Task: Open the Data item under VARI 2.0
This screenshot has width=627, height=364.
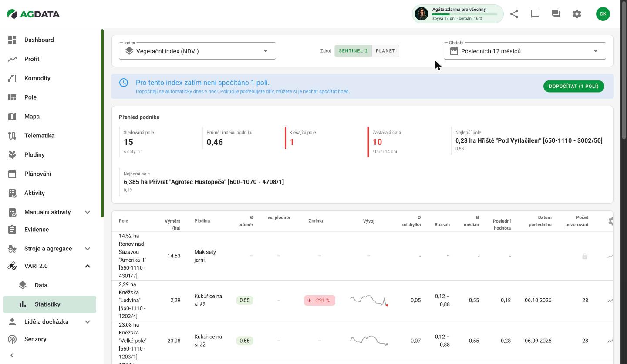Action: coord(50,285)
